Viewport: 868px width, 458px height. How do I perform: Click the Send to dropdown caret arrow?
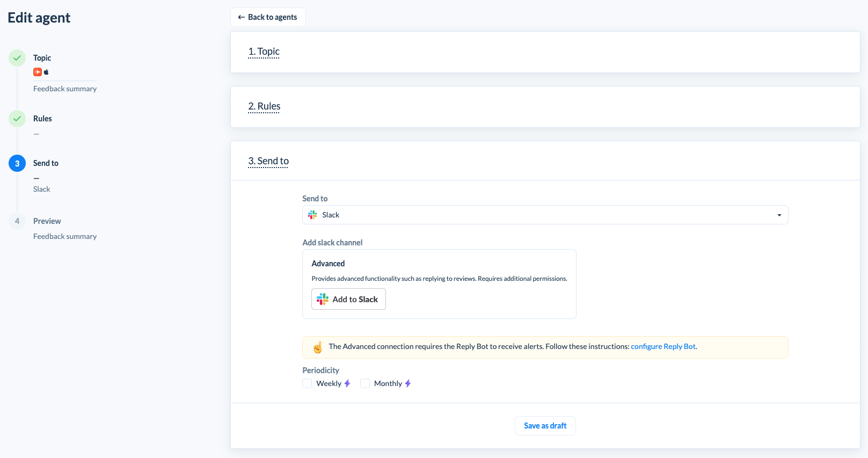coord(779,215)
